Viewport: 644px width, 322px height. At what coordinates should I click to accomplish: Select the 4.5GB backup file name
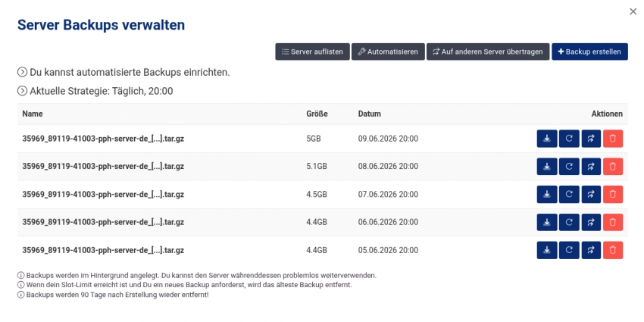click(103, 194)
